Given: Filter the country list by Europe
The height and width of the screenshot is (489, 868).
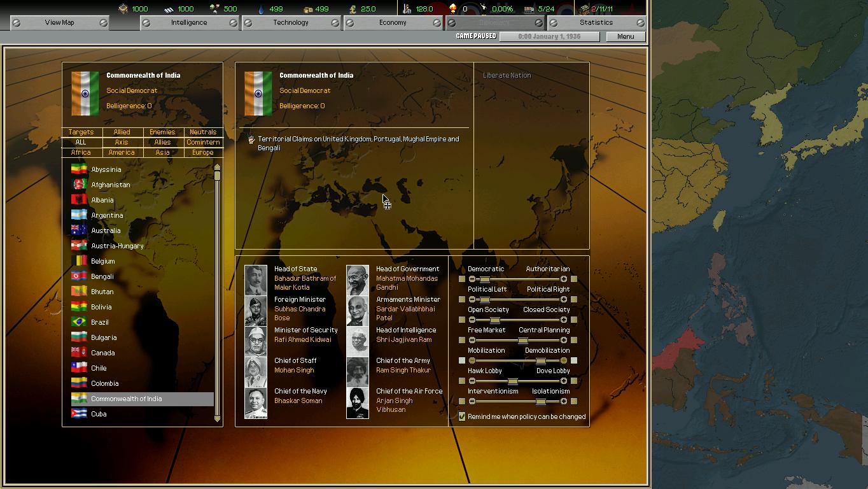Looking at the screenshot, I should coord(203,152).
